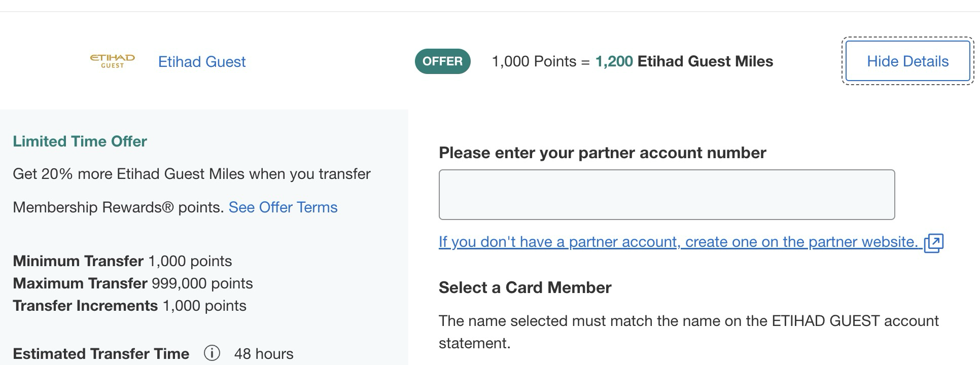980x365 pixels.
Task: Select the 1,200 Etihad Guest Miles text
Action: click(x=684, y=61)
